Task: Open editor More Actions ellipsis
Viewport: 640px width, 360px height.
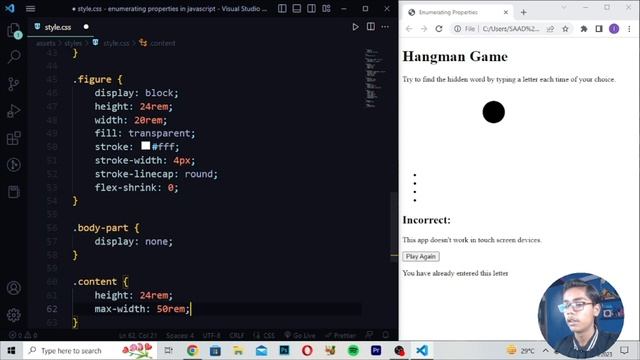Action: click(385, 27)
